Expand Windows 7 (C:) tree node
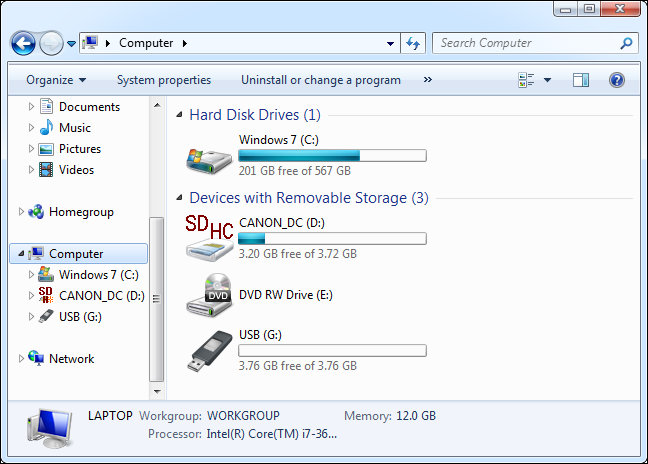The height and width of the screenshot is (464, 648). click(x=31, y=275)
